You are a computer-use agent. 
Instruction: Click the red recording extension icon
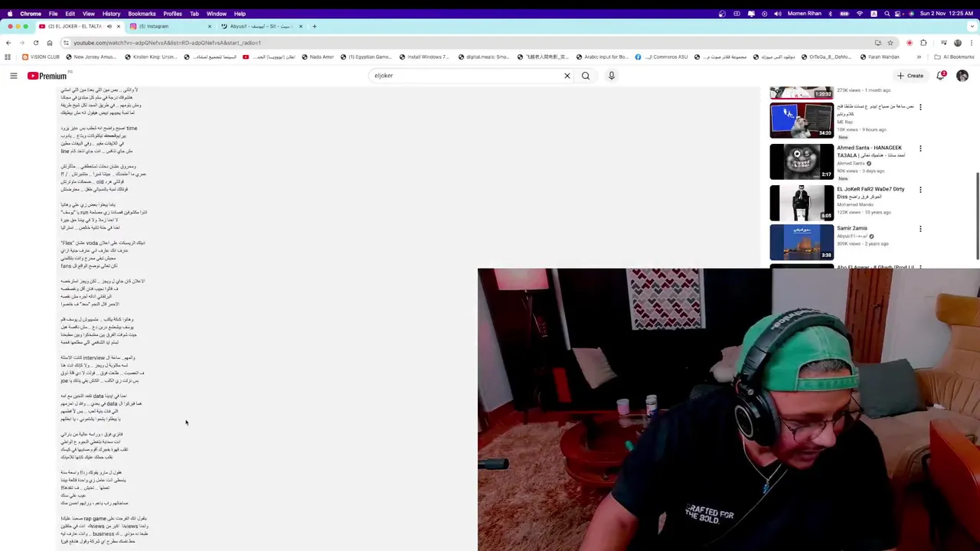(910, 43)
